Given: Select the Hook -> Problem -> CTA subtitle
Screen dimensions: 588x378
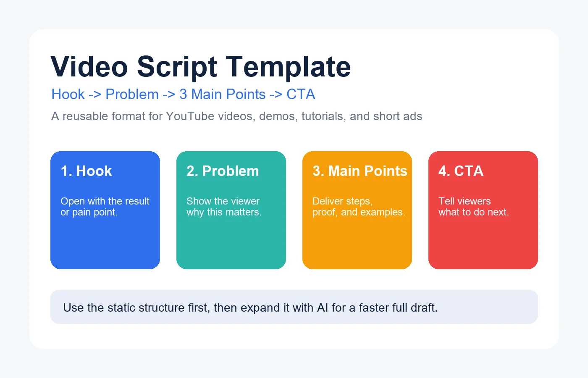Looking at the screenshot, I should [x=183, y=94].
